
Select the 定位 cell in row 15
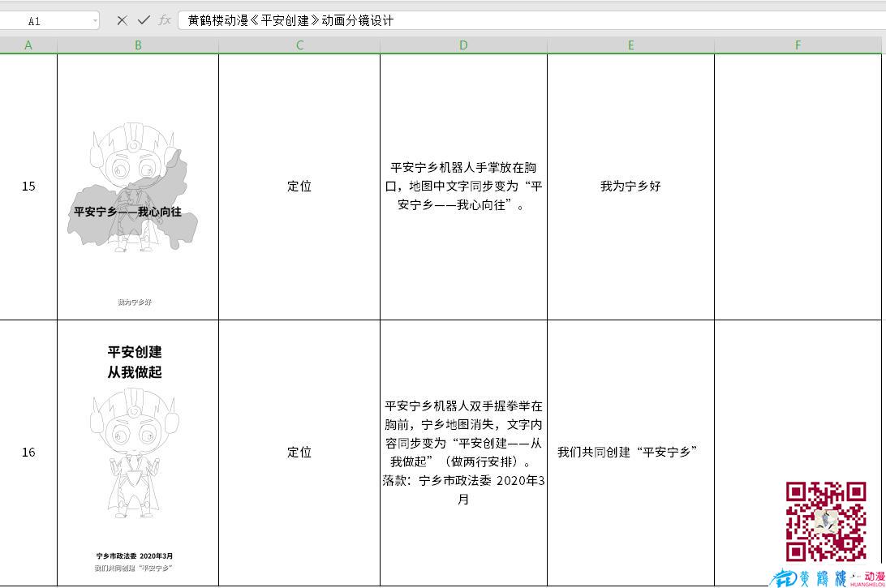(x=299, y=187)
